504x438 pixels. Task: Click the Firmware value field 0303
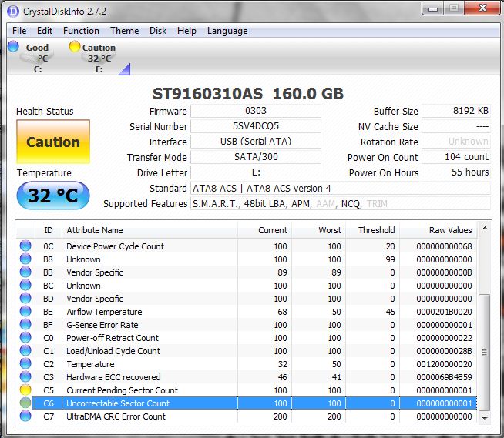coord(256,111)
